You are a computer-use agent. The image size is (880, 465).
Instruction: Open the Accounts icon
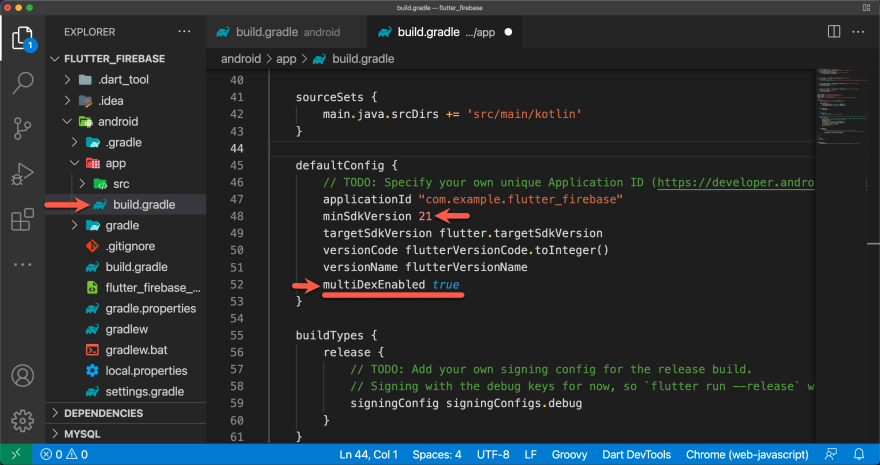pyautogui.click(x=22, y=375)
